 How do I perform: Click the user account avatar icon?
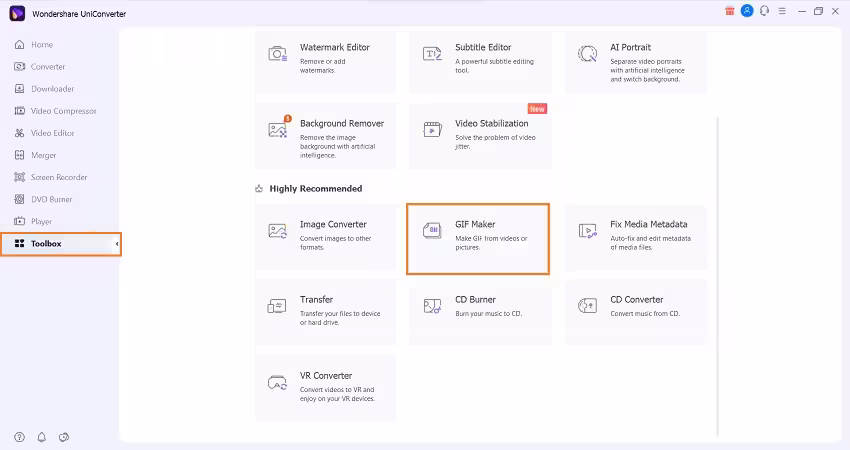click(746, 11)
